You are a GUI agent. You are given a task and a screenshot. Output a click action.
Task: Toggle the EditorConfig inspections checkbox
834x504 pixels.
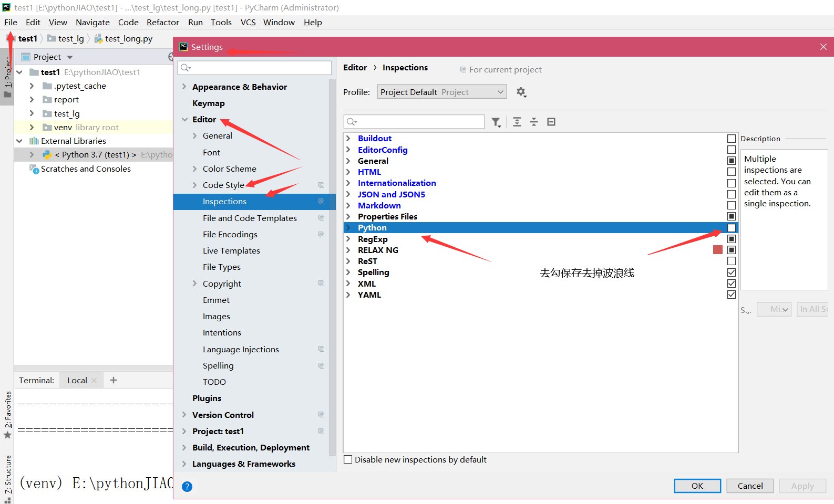(732, 150)
